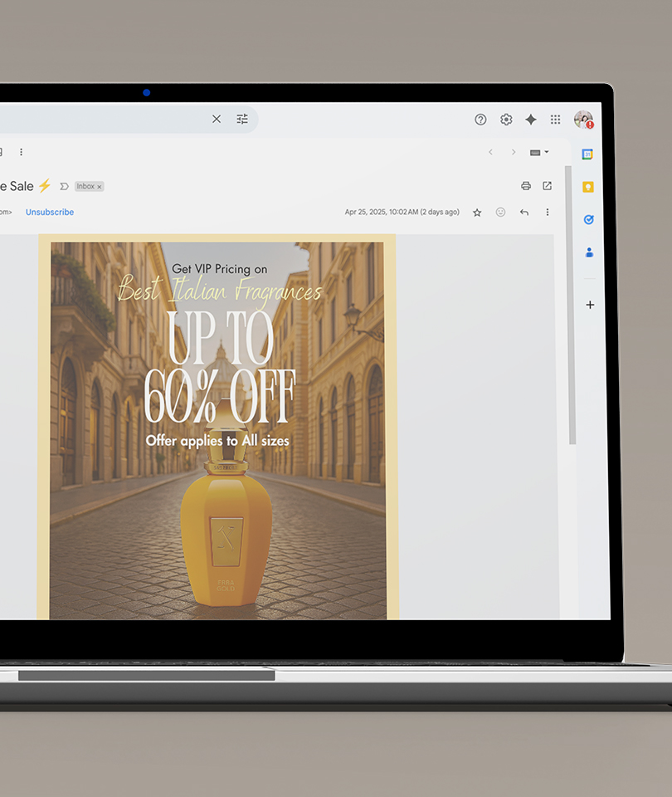Print this email
The height and width of the screenshot is (797, 672).
[526, 186]
